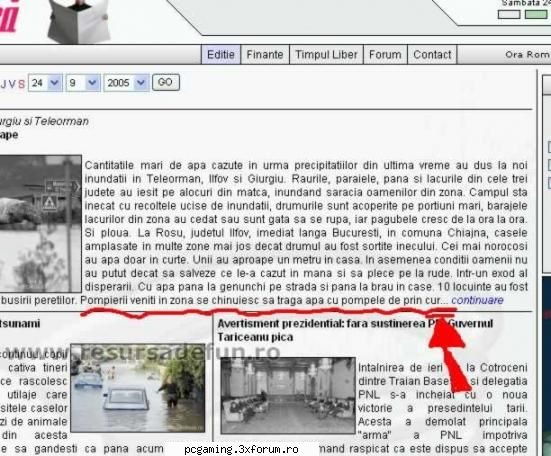Image resolution: width=551 pixels, height=456 pixels.
Task: Expand the day dropdown showing 24
Action: pyautogui.click(x=45, y=83)
